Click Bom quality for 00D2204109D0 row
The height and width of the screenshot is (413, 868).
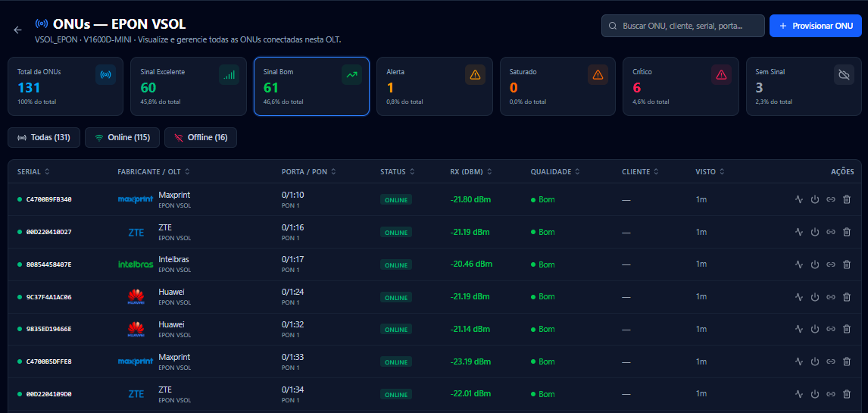pos(542,393)
